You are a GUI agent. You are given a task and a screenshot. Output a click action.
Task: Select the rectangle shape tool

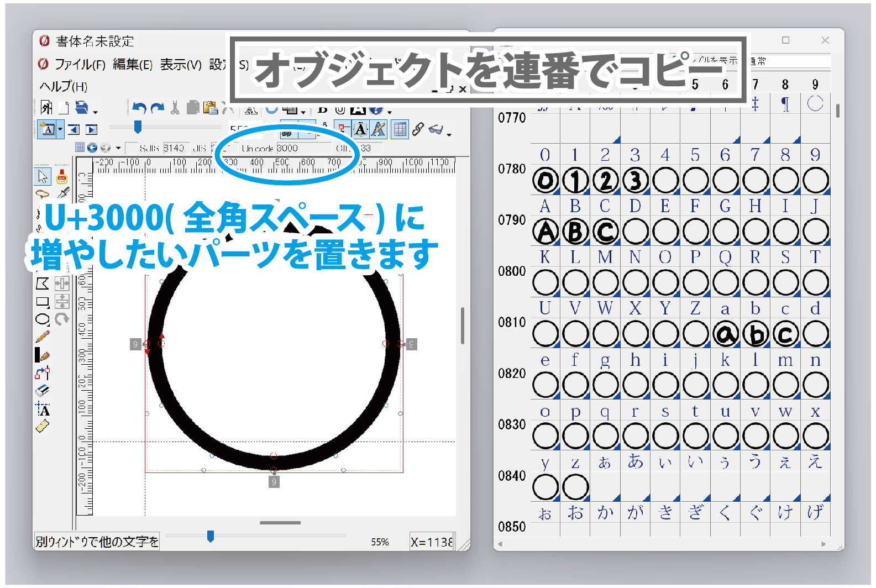tap(43, 302)
